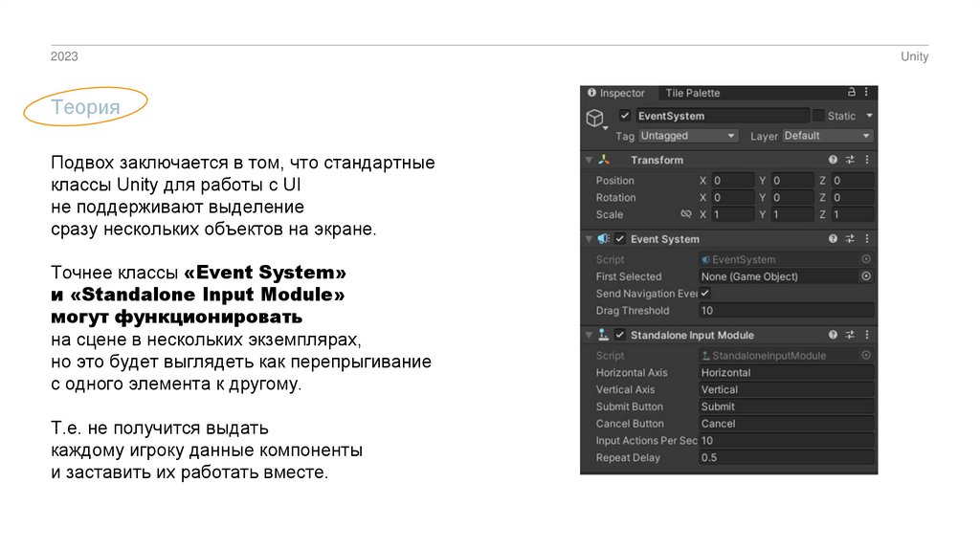Click the EventSystem object name field

pyautogui.click(x=722, y=116)
